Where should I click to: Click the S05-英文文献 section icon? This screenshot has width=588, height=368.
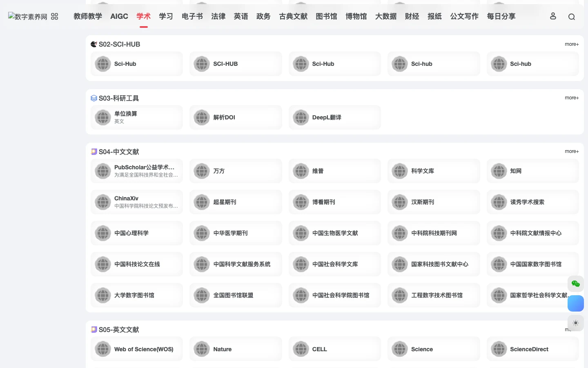pos(94,330)
